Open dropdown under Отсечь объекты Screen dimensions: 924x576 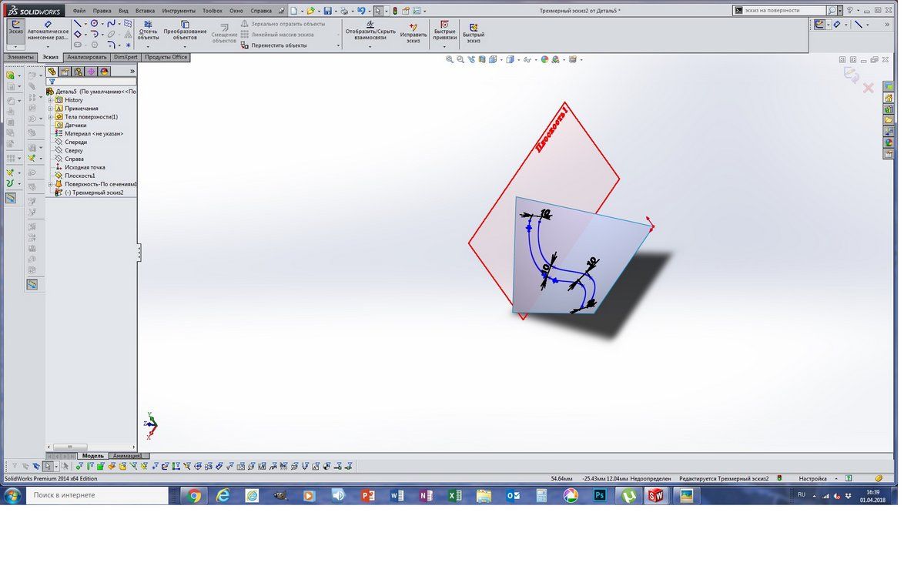pyautogui.click(x=148, y=46)
